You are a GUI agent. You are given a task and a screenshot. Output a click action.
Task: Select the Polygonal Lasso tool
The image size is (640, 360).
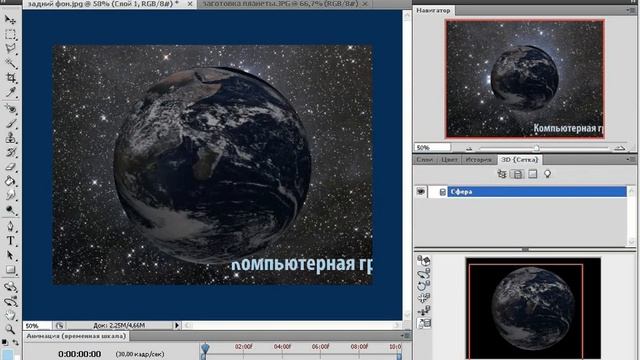pyautogui.click(x=10, y=49)
